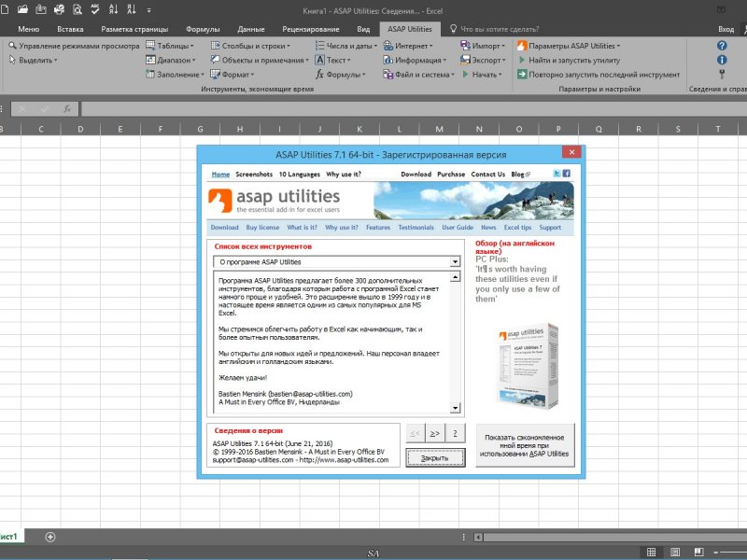Close the ASAP Utilities dialog with red X
The height and width of the screenshot is (560, 747).
click(x=571, y=152)
